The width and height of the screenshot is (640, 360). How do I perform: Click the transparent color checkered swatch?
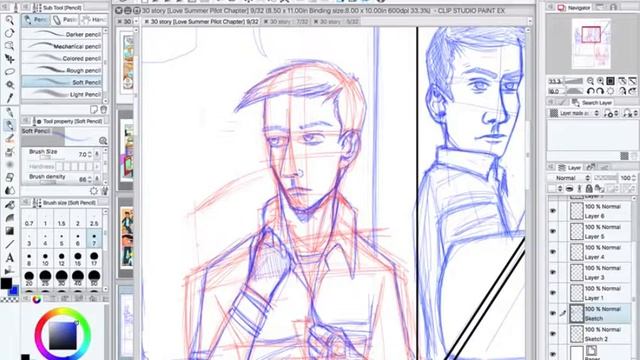tap(9, 300)
